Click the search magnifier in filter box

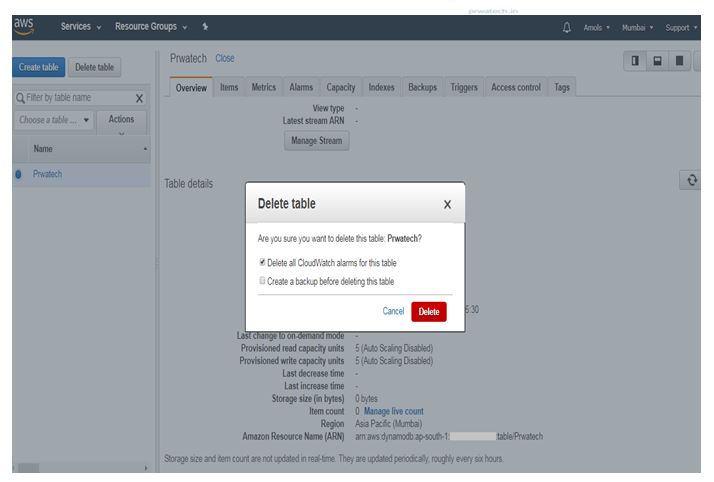point(20,98)
